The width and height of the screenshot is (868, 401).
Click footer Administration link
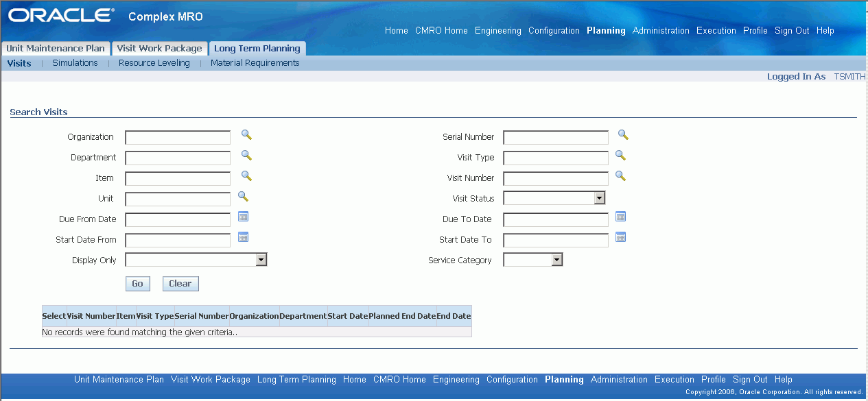click(619, 380)
